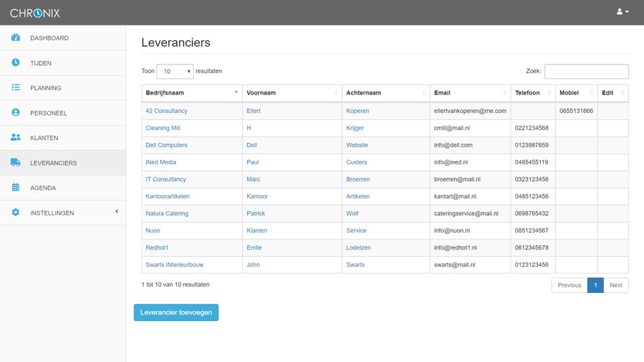644x362 pixels.
Task: Sort by Edit column
Action: click(613, 93)
